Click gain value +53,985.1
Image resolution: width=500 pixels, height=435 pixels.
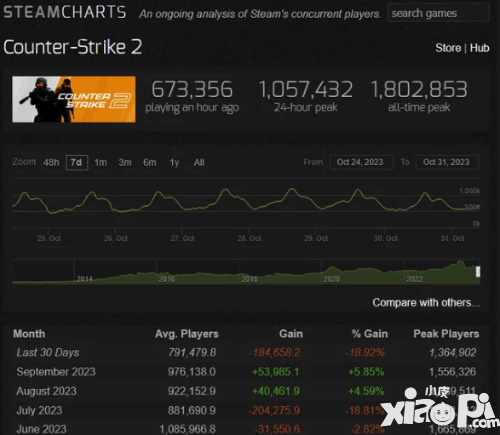(276, 372)
